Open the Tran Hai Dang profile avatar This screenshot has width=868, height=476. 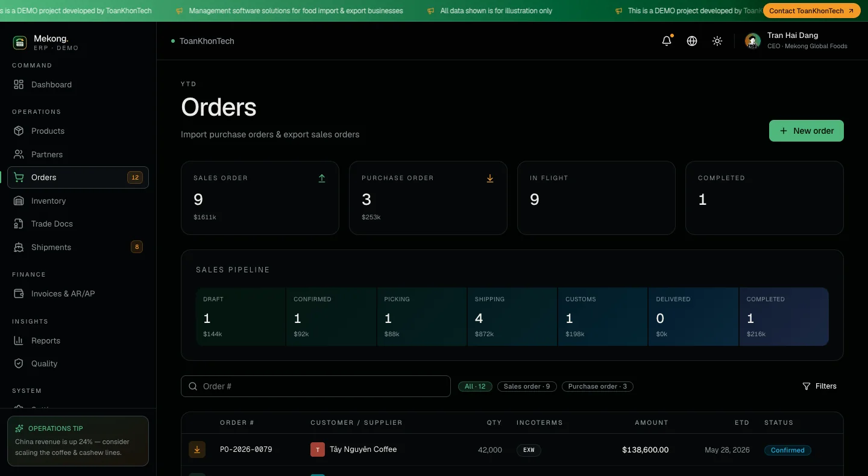click(752, 41)
